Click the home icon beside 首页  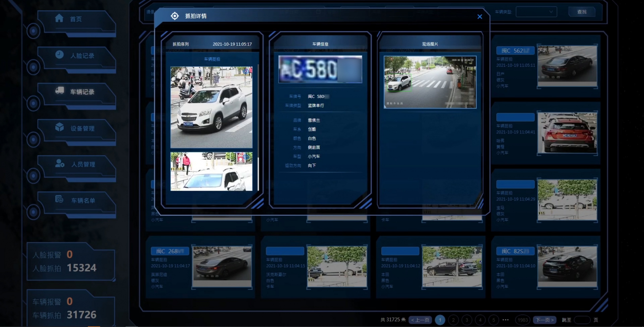click(59, 19)
